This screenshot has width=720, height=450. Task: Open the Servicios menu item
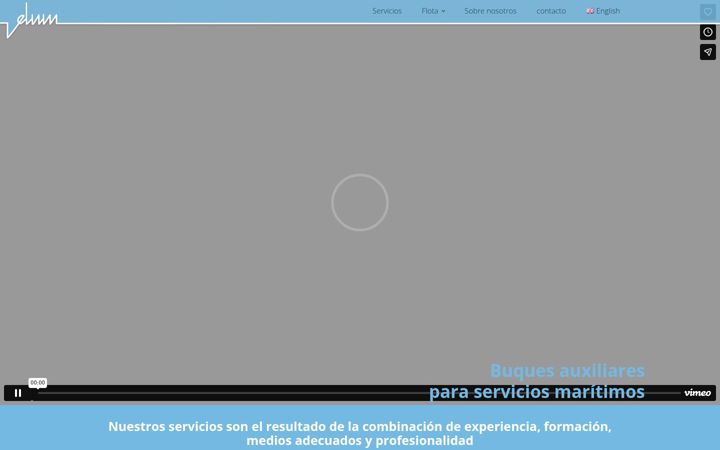coord(387,11)
